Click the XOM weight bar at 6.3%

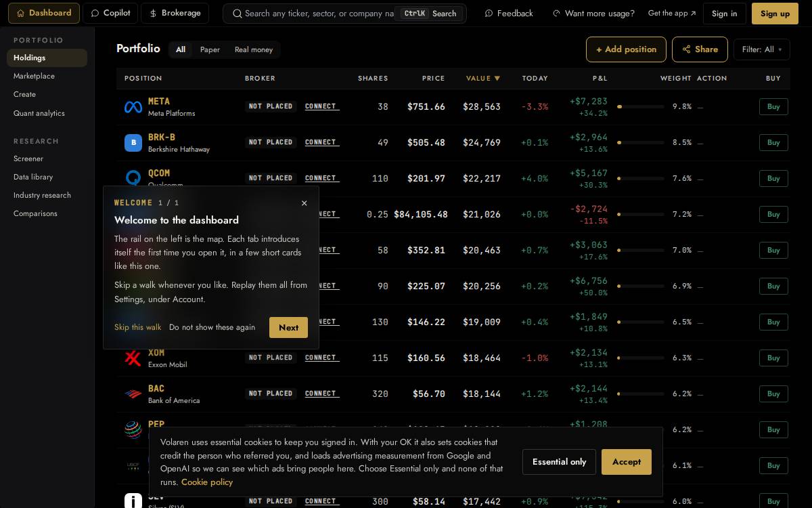point(641,358)
